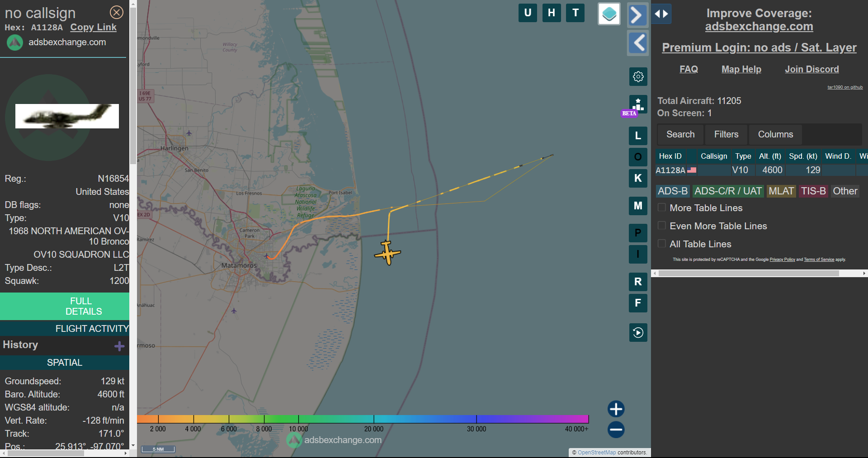
Task: Sort table by Hex ID column
Action: 670,156
